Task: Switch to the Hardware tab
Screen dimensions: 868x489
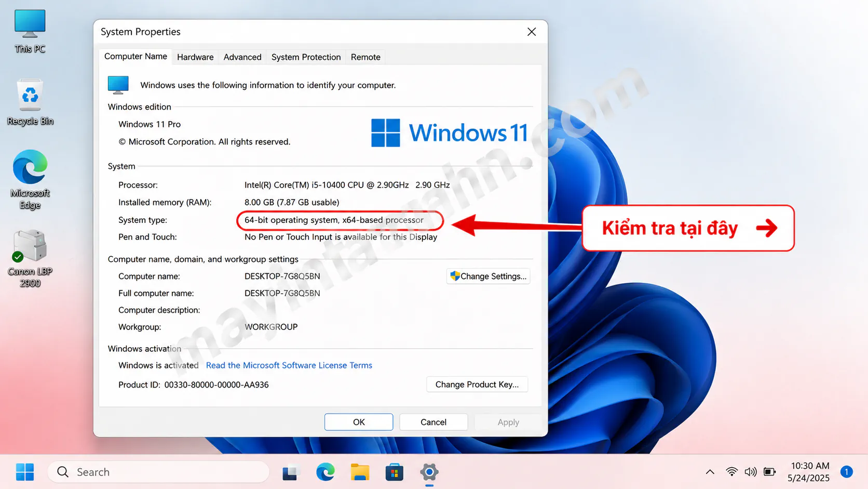Action: [x=195, y=57]
